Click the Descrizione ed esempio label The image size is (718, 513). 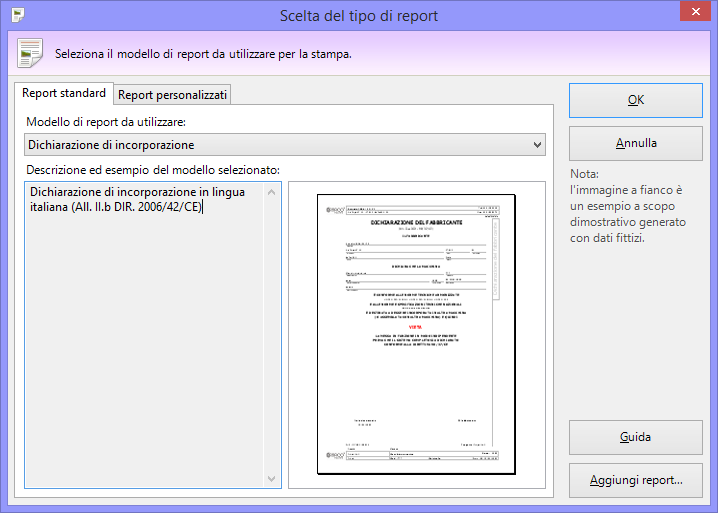click(x=153, y=170)
